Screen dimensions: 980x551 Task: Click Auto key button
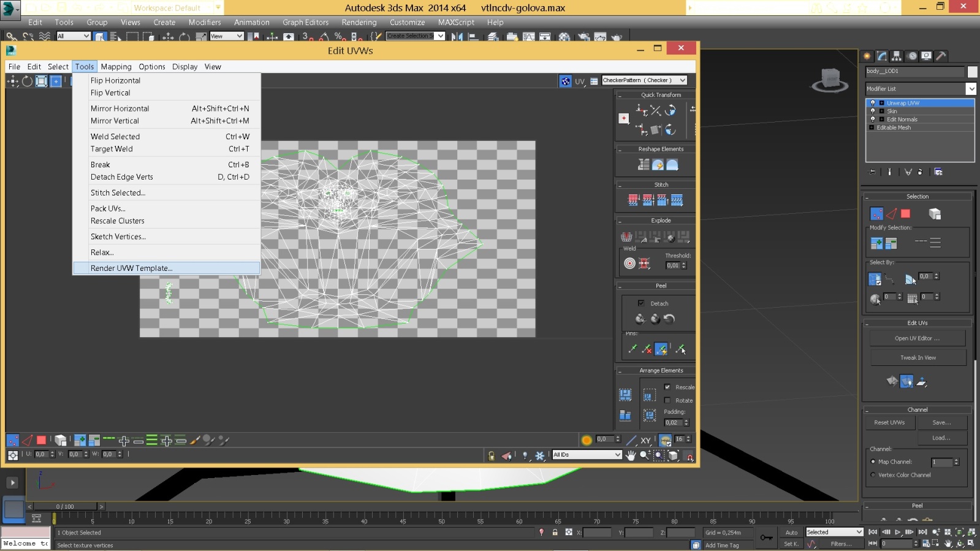[x=792, y=533]
